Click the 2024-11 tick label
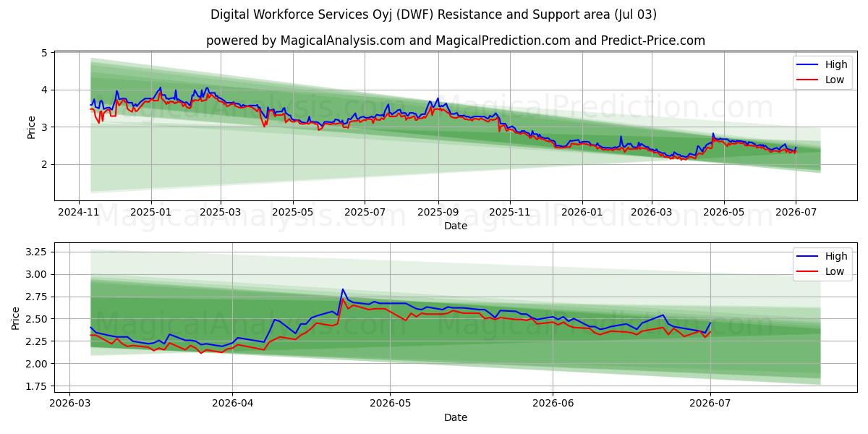 point(80,213)
